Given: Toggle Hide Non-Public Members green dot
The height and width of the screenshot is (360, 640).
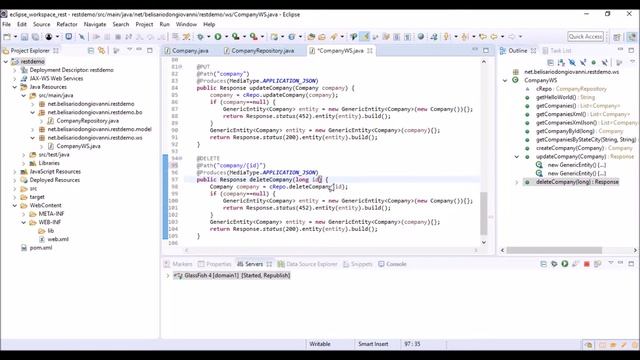Looking at the screenshot, I should (593, 62).
